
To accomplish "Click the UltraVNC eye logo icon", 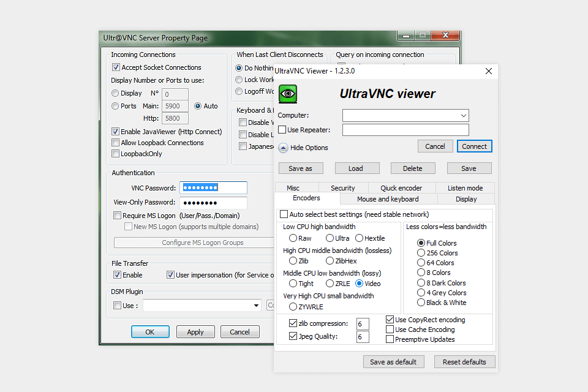I will coord(288,94).
